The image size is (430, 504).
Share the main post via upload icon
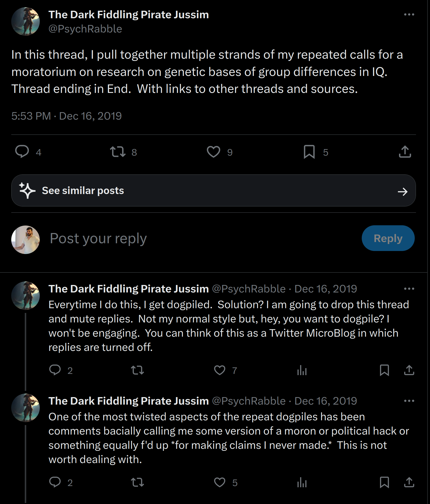[405, 152]
